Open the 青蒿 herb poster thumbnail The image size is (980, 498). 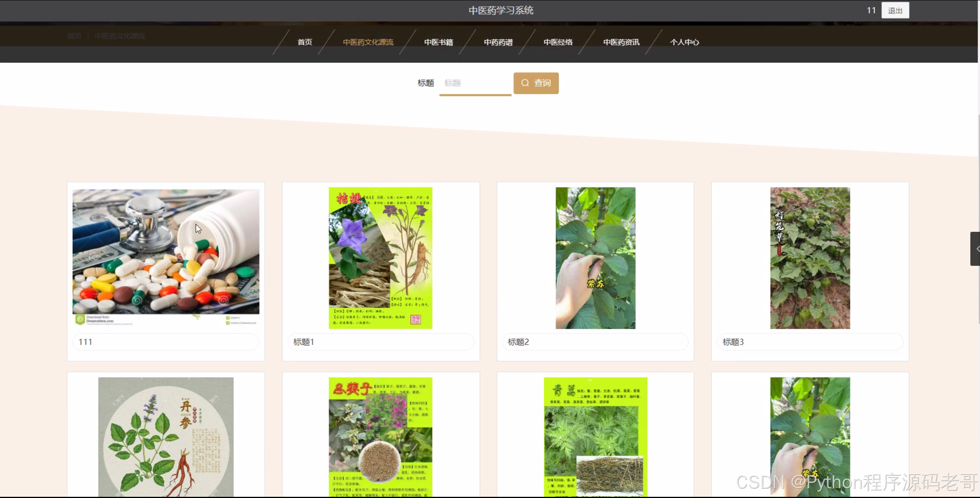(595, 437)
